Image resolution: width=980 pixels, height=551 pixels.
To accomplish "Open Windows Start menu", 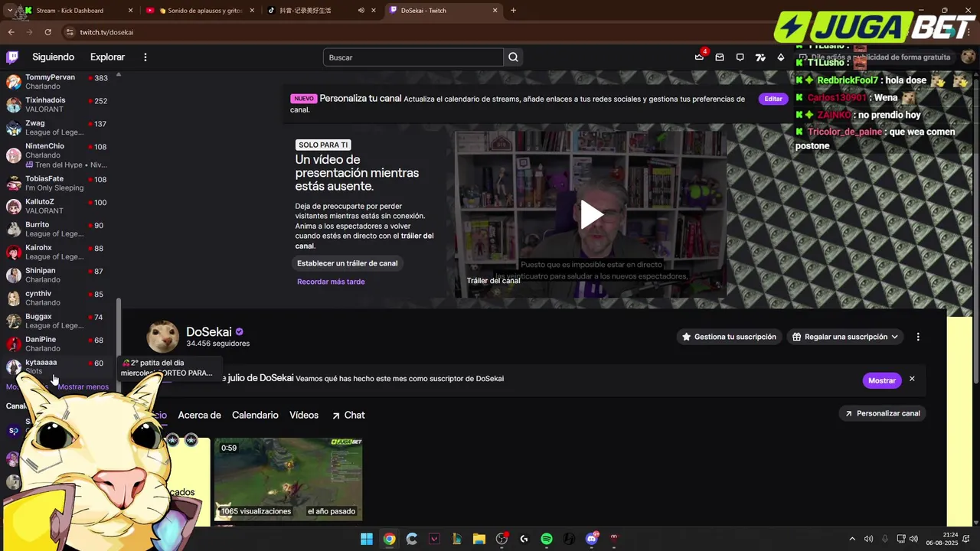I will pos(367,539).
